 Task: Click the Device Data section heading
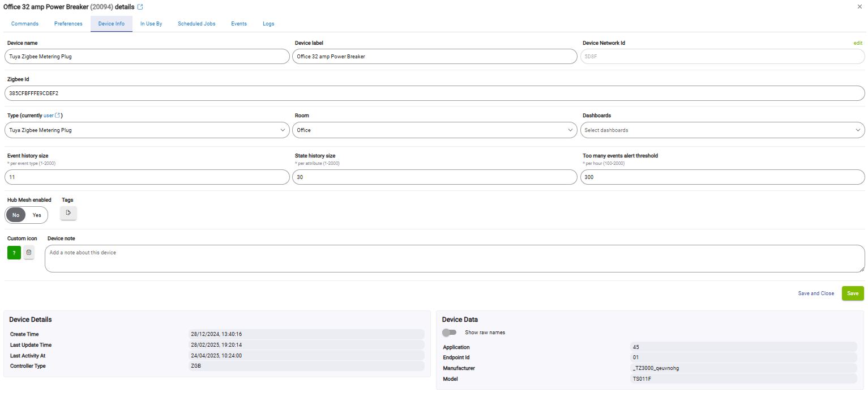click(460, 320)
